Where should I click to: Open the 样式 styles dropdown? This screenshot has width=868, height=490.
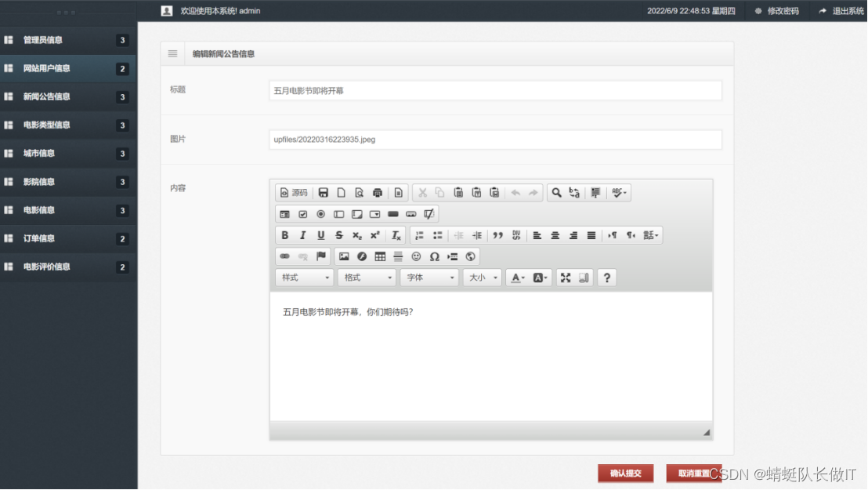pos(305,278)
